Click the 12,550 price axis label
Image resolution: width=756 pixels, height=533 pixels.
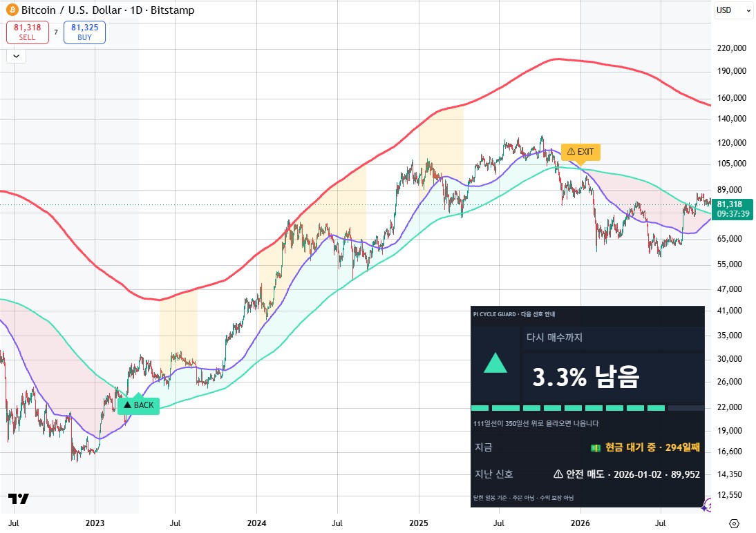731,495
